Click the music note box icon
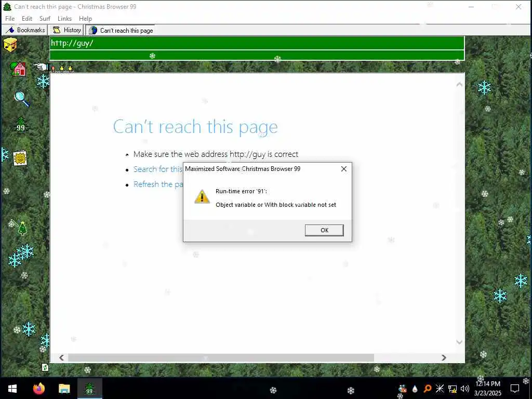The height and width of the screenshot is (399, 532). (x=10, y=45)
